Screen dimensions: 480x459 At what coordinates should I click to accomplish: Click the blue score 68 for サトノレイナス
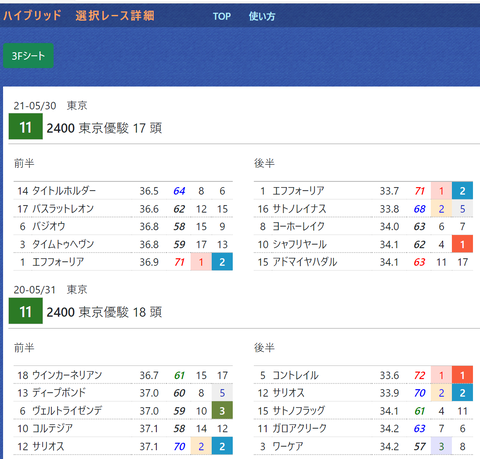420,209
